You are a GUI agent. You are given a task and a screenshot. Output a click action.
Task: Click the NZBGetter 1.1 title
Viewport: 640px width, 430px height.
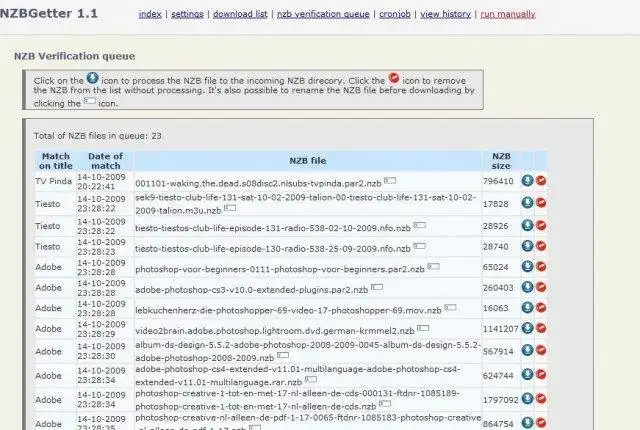point(49,13)
